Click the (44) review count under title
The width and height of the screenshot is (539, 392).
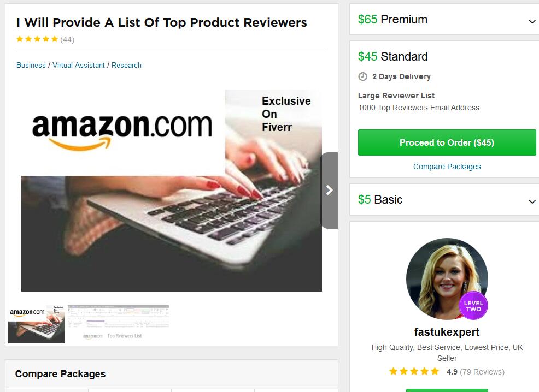[x=67, y=39]
